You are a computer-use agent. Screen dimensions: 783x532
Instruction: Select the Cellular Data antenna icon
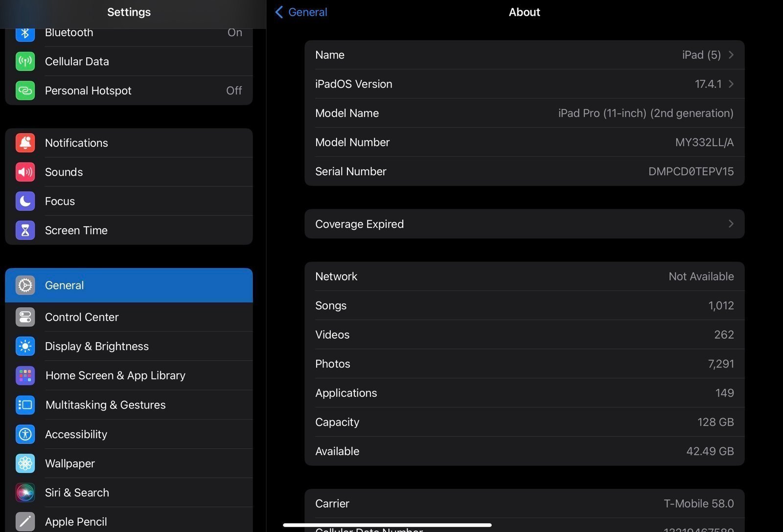click(25, 61)
